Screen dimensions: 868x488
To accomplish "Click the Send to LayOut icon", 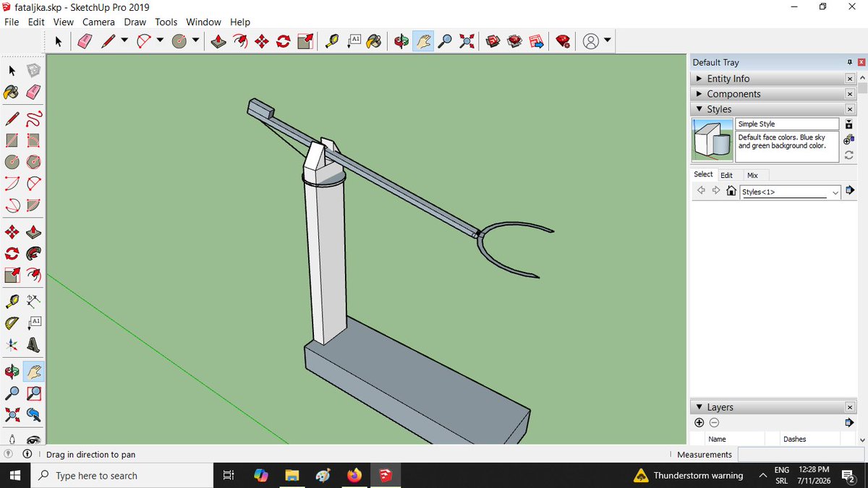I will pos(536,41).
